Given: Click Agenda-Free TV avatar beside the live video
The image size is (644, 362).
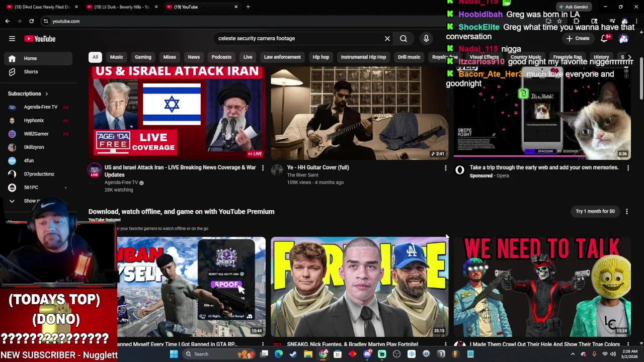Looking at the screenshot, I should (x=95, y=171).
